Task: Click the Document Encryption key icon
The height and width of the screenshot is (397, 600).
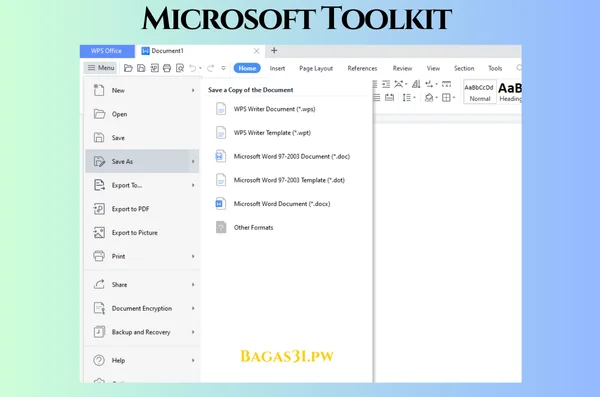Action: 99,308
